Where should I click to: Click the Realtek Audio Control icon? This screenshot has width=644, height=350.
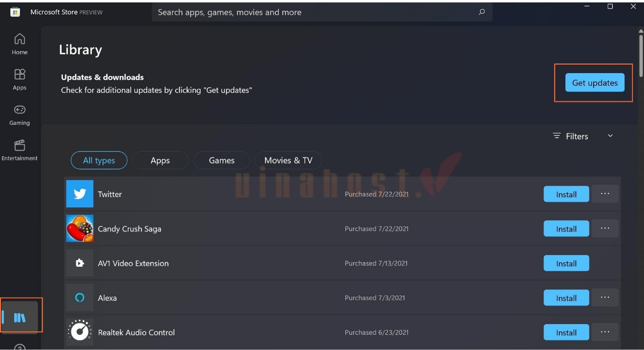80,332
